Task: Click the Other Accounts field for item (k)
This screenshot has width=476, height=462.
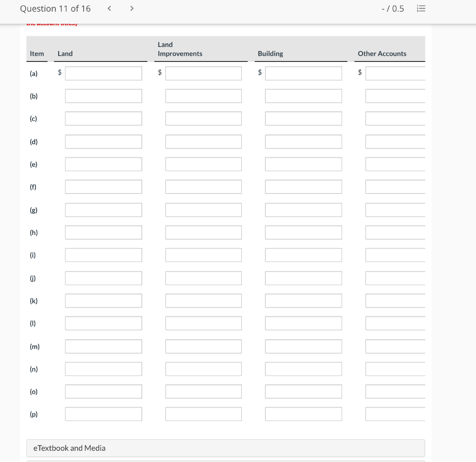Action: tap(395, 301)
